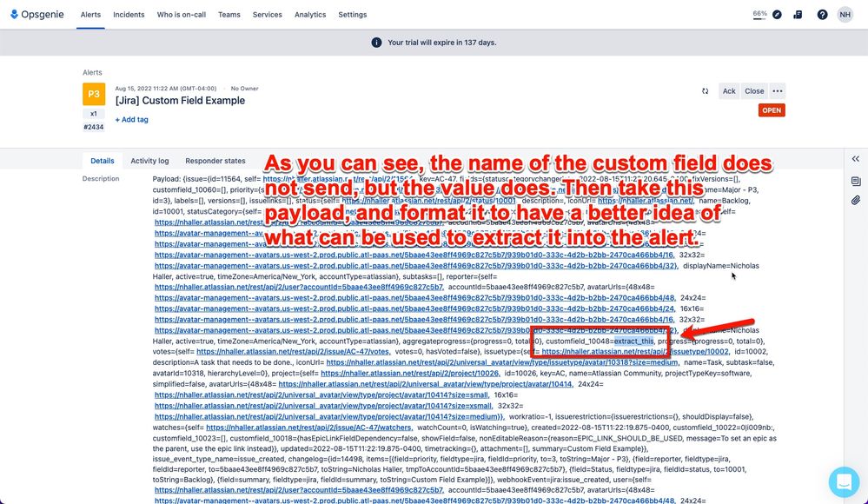Open the help question mark icon
The image size is (868, 504).
click(822, 15)
